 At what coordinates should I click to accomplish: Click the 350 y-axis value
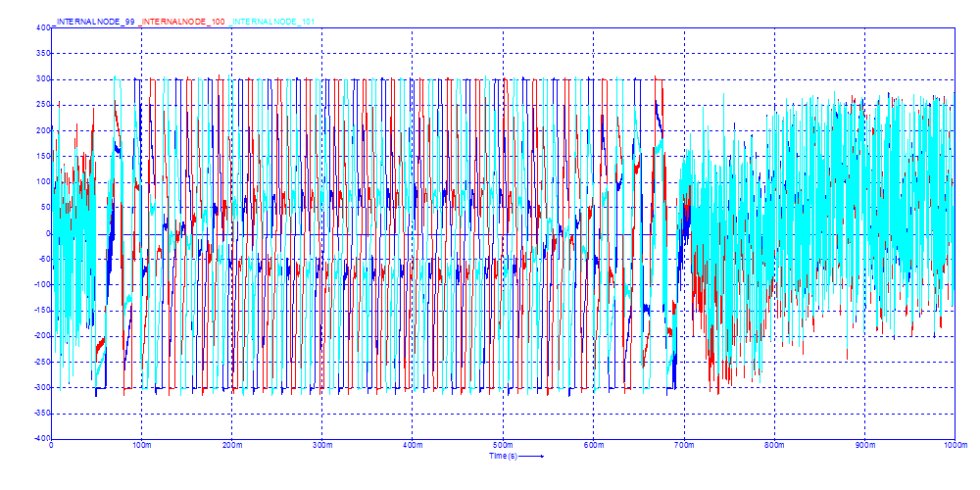(42, 54)
